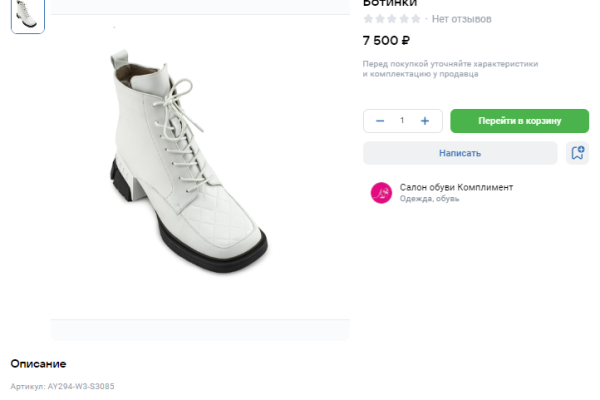
Task: Click the 7 500 ₽ price text
Action: [x=386, y=41]
